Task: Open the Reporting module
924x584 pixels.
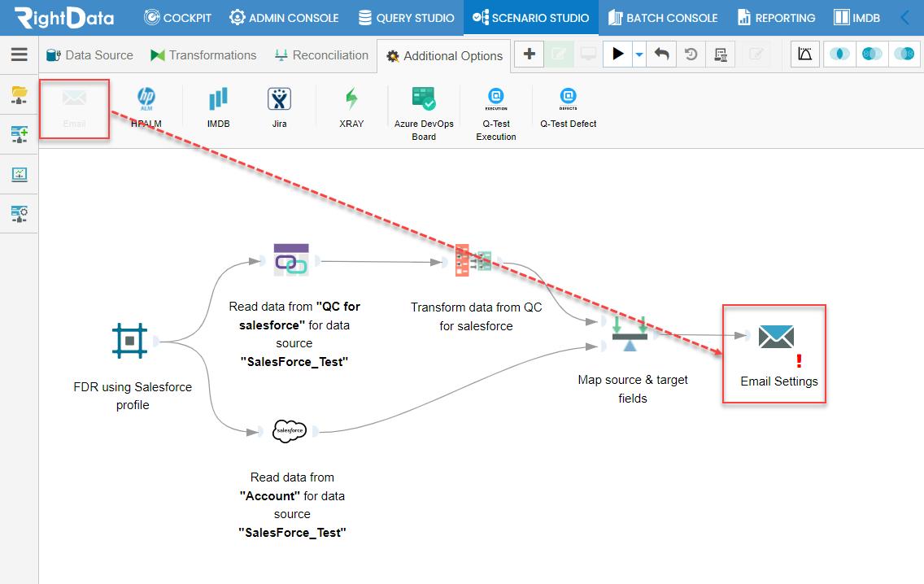Action: [x=777, y=18]
